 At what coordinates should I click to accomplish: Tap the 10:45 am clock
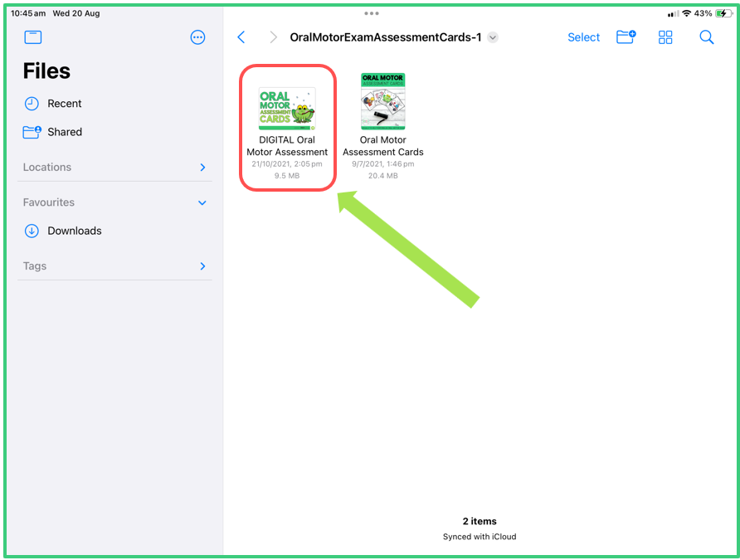[28, 13]
